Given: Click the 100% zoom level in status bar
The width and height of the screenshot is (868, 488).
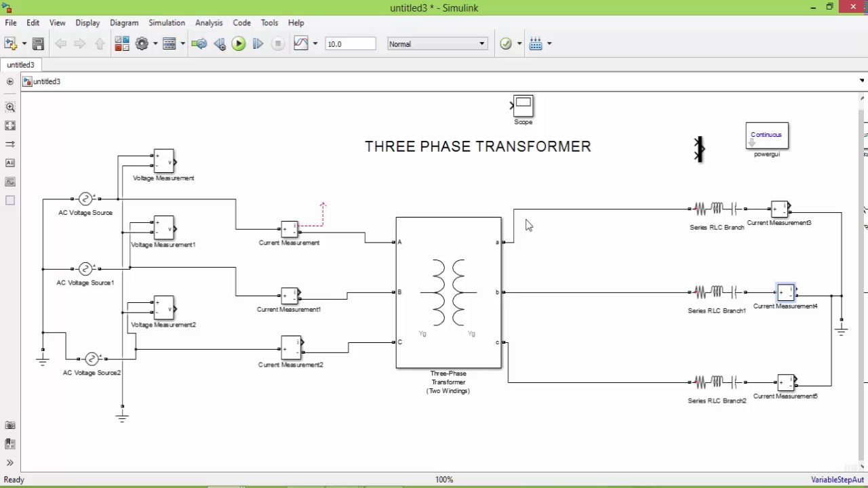Looking at the screenshot, I should [x=444, y=479].
